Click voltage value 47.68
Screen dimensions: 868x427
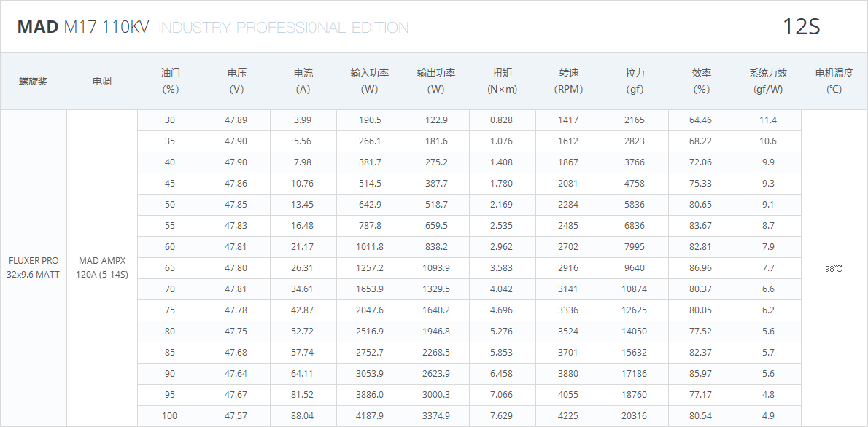(x=236, y=353)
